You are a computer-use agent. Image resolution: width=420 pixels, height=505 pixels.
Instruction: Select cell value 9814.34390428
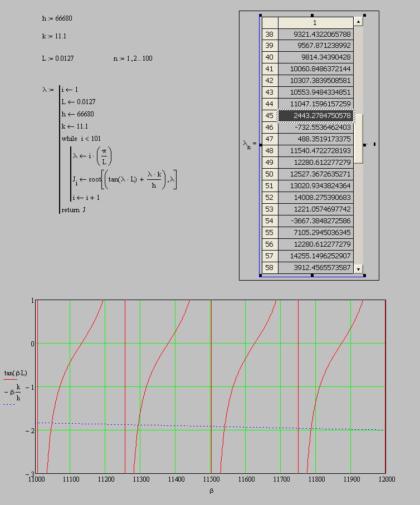click(316, 57)
